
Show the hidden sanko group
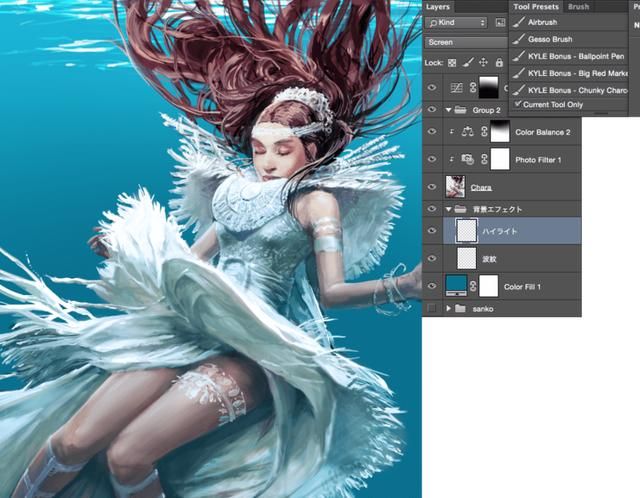pyautogui.click(x=432, y=308)
